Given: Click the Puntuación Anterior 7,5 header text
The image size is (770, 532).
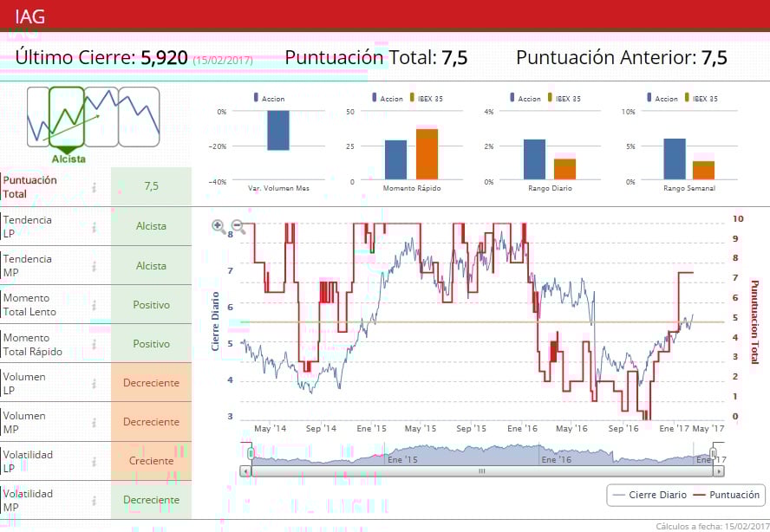Looking at the screenshot, I should 622,58.
